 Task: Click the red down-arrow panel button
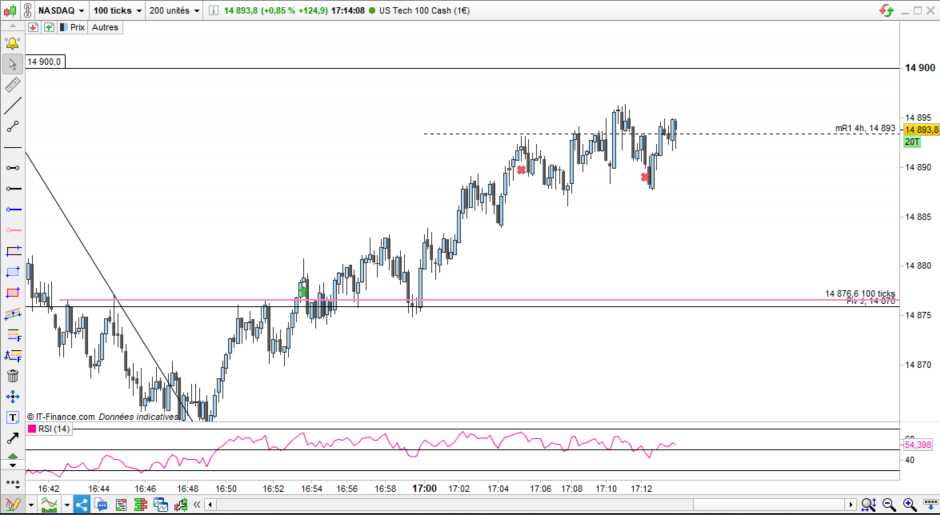(33, 28)
